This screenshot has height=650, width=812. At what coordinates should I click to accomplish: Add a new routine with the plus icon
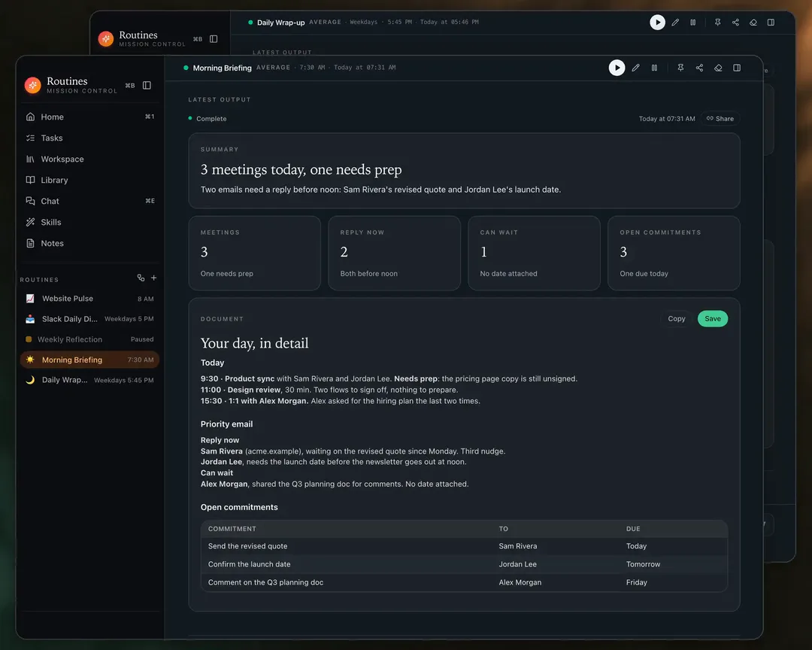coord(154,278)
